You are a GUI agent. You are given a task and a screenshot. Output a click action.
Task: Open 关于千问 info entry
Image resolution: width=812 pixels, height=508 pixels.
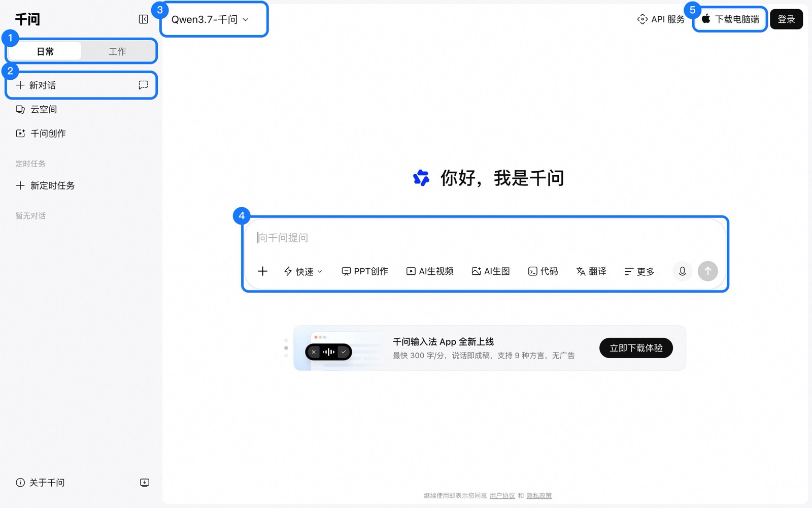coord(40,483)
